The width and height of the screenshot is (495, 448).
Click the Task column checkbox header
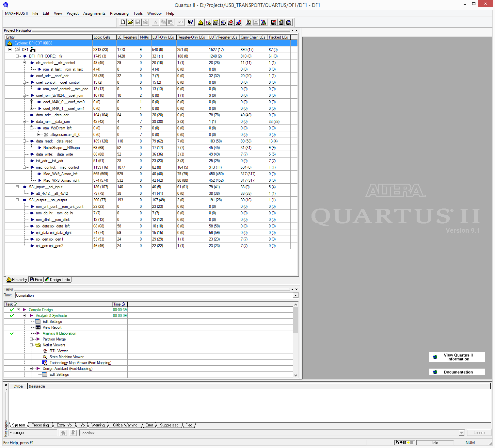tap(15, 304)
